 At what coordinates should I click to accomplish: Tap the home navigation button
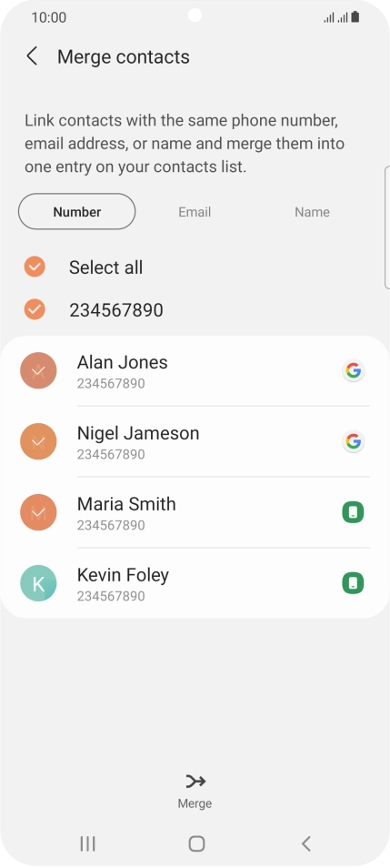coord(196,843)
